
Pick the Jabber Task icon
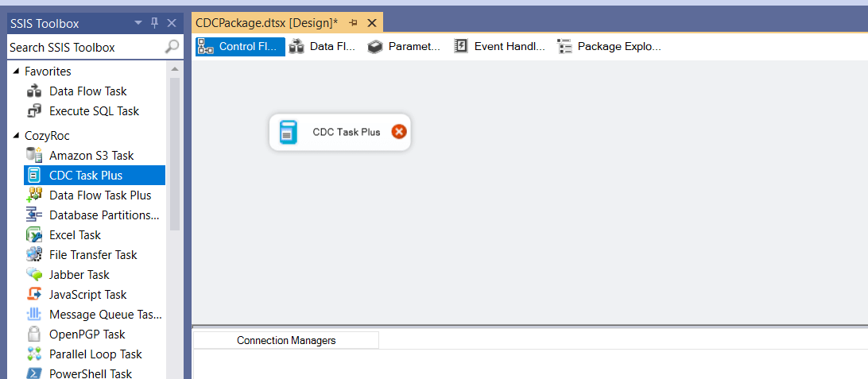pyautogui.click(x=34, y=275)
